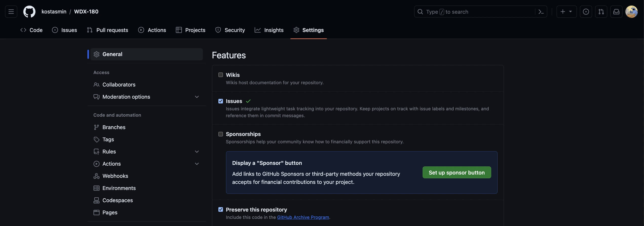Open Environments settings
Screen dimensions: 644x226
(x=147, y=188)
